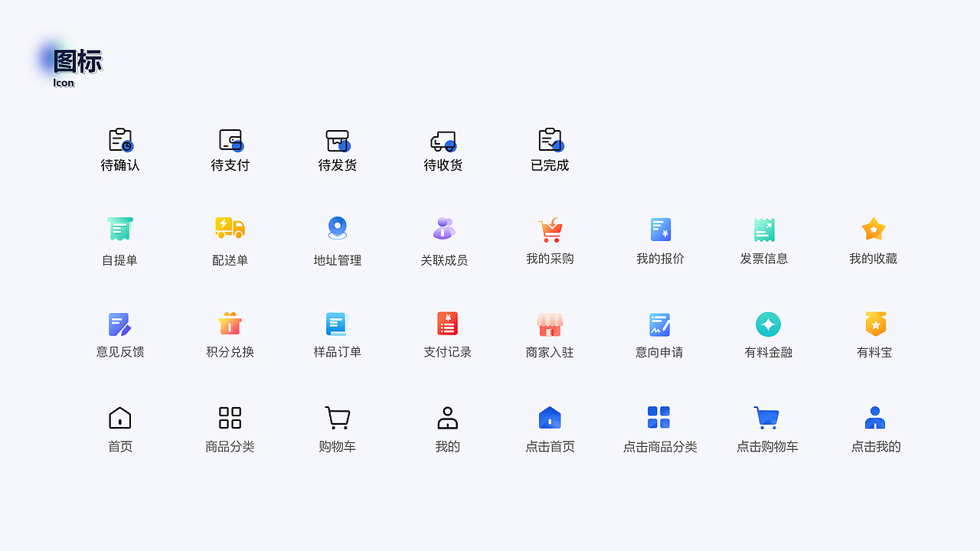
Task: Open 商家入驻 storefront icon
Action: click(550, 324)
